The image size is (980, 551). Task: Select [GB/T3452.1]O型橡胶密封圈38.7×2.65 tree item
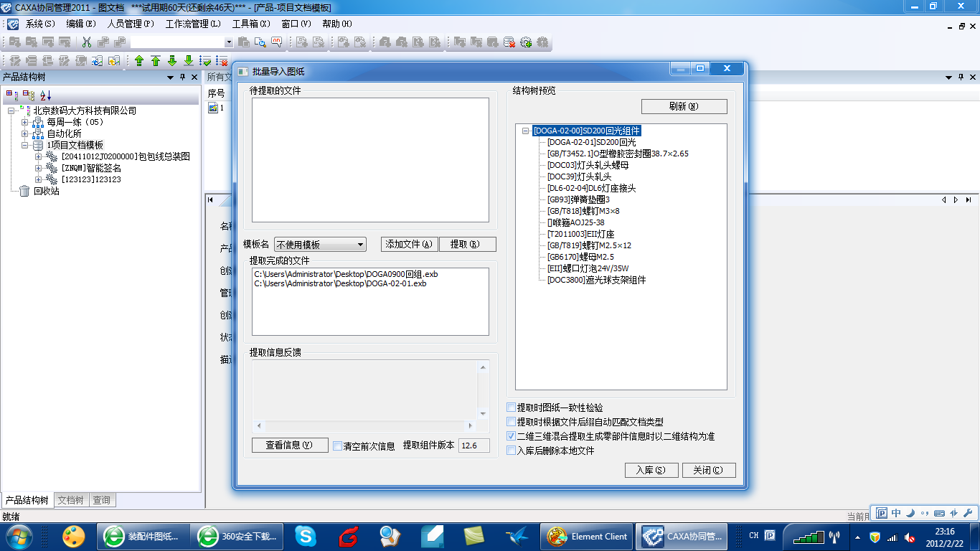[618, 154]
